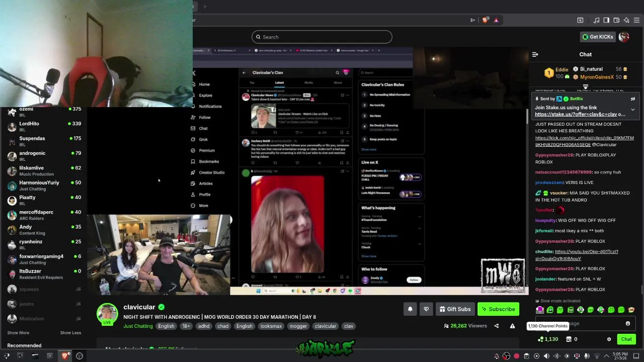Click the heart follow button

click(426, 309)
